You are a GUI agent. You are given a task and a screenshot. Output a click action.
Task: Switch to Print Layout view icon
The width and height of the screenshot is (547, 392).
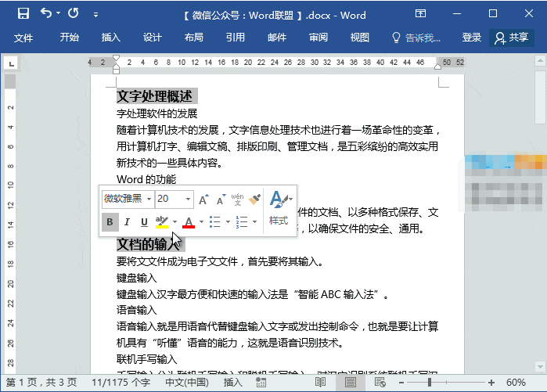[x=351, y=383]
